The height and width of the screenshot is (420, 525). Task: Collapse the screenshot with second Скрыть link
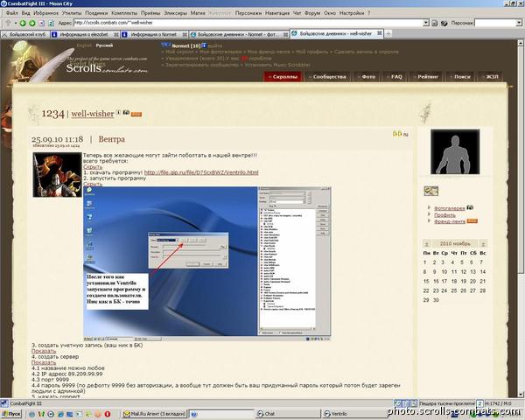coord(93,184)
